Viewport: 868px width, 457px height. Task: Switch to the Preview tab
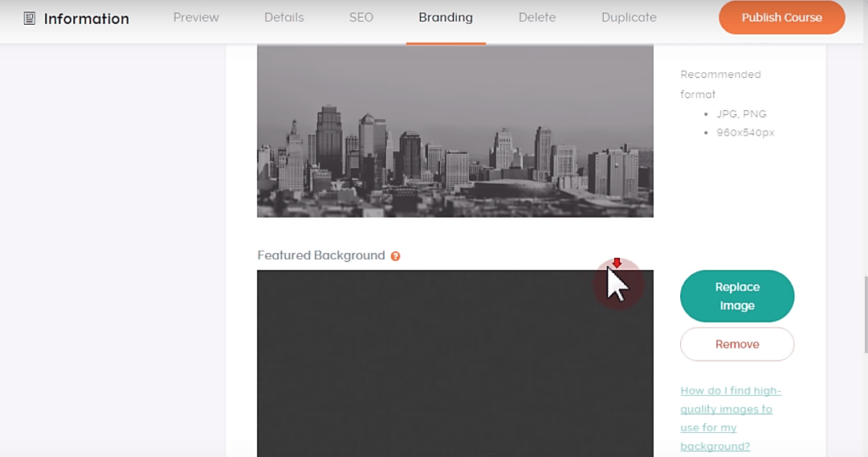click(196, 18)
